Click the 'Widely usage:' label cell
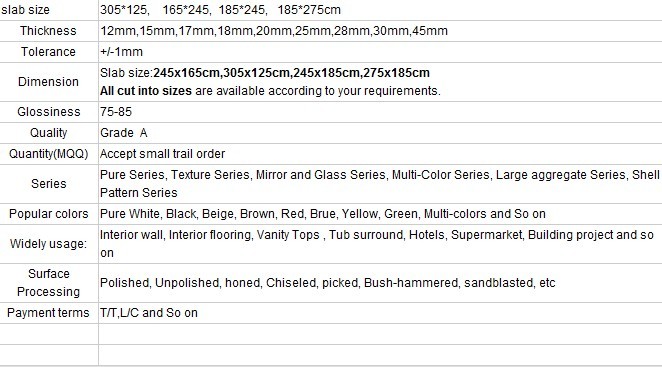Image resolution: width=662 pixels, height=367 pixels. [x=49, y=244]
